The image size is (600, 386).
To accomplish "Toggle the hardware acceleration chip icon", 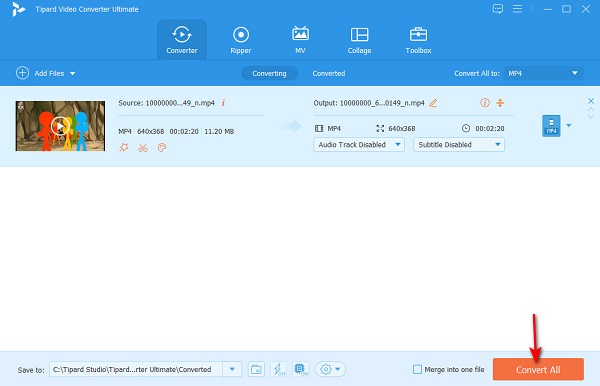I will (x=300, y=369).
